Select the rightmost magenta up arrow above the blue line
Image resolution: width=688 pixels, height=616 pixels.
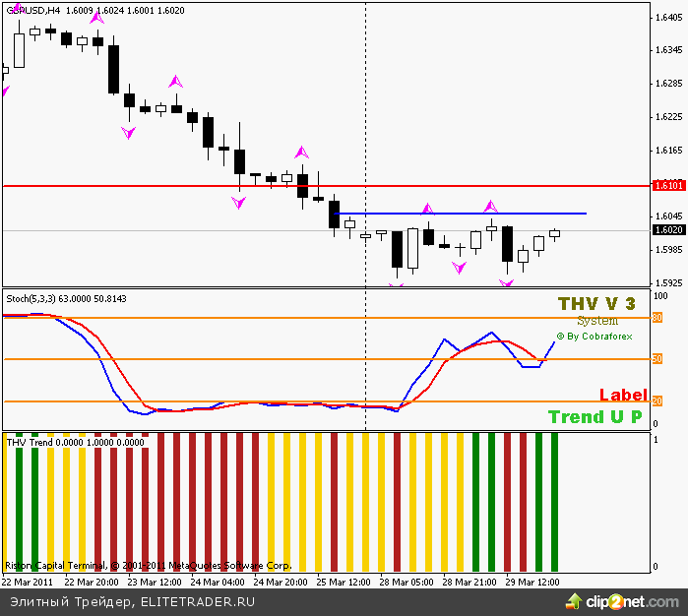pos(490,206)
